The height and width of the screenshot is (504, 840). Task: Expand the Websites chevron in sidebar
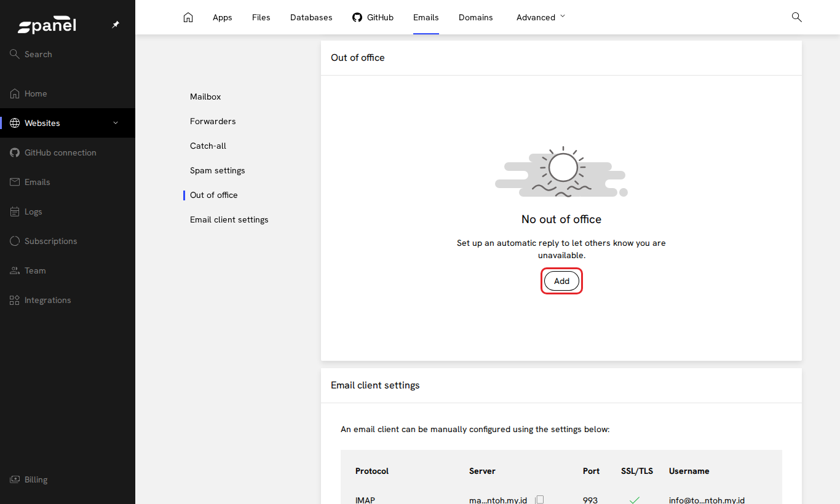[x=116, y=123]
